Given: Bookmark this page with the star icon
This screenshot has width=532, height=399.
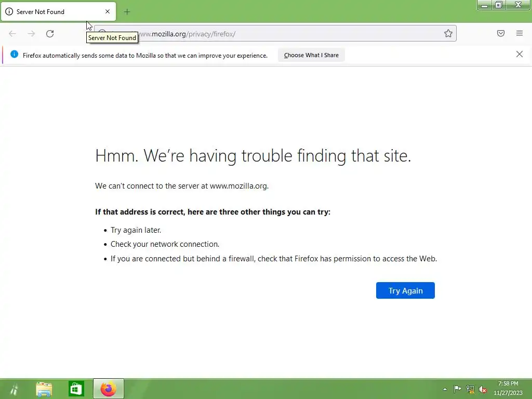Looking at the screenshot, I should [448, 33].
